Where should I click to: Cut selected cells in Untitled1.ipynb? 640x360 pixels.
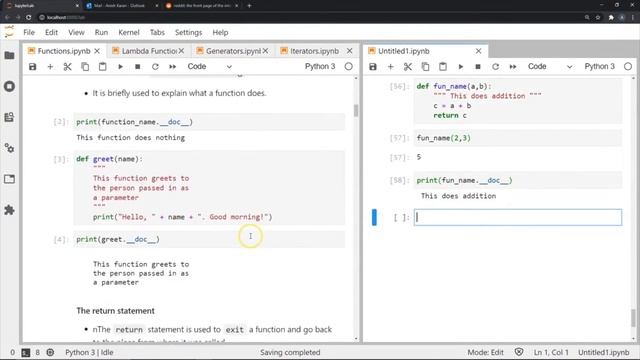(408, 67)
